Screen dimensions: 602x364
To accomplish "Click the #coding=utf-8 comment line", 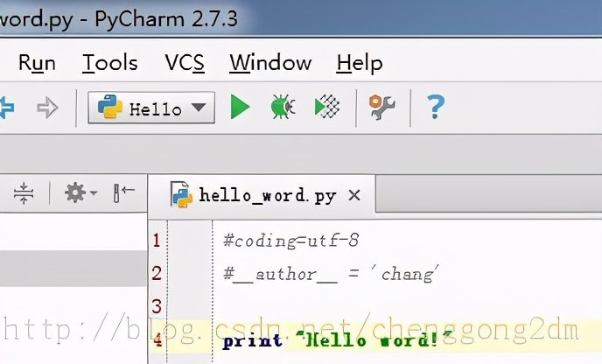I will 291,241.
